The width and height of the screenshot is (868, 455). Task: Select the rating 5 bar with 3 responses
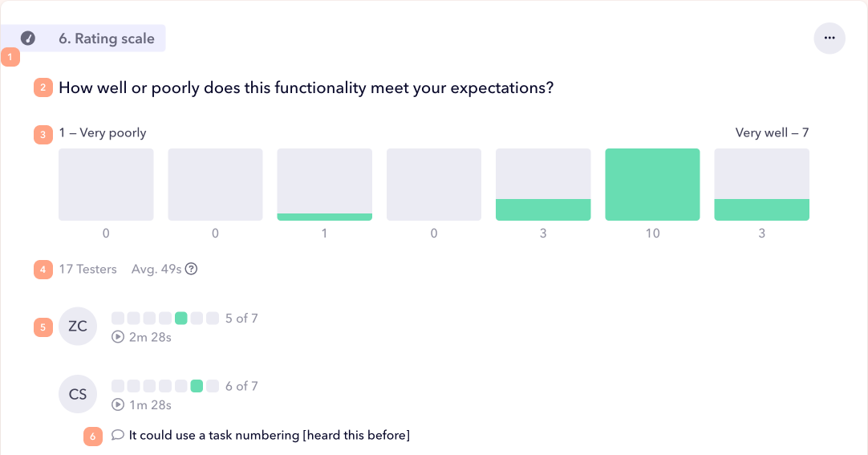543,185
